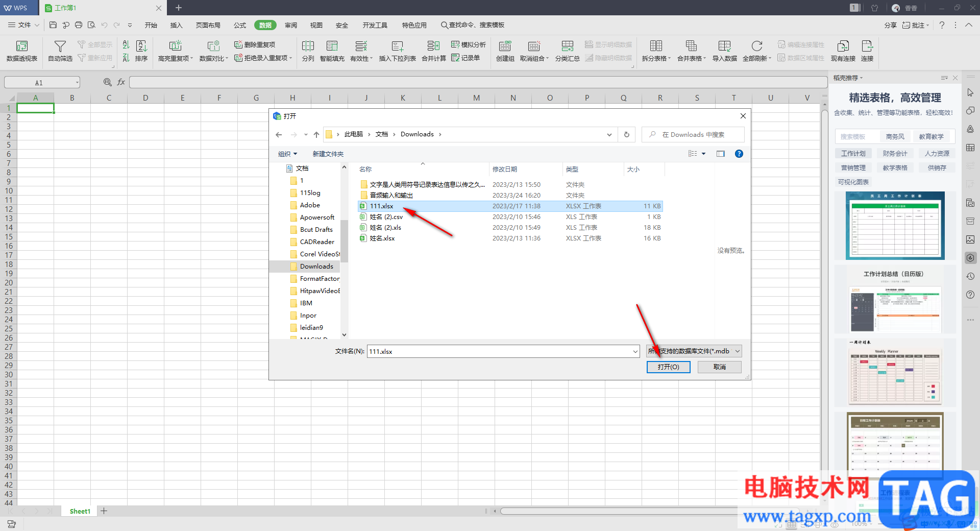The height and width of the screenshot is (531, 980).
Task: Click Create Group (创建组) icon
Action: pyautogui.click(x=505, y=46)
